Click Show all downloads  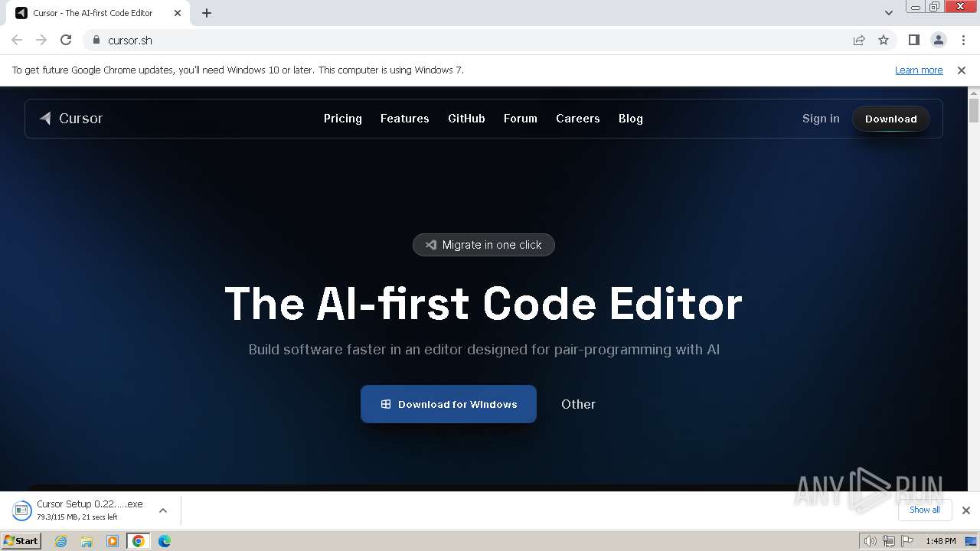(925, 510)
